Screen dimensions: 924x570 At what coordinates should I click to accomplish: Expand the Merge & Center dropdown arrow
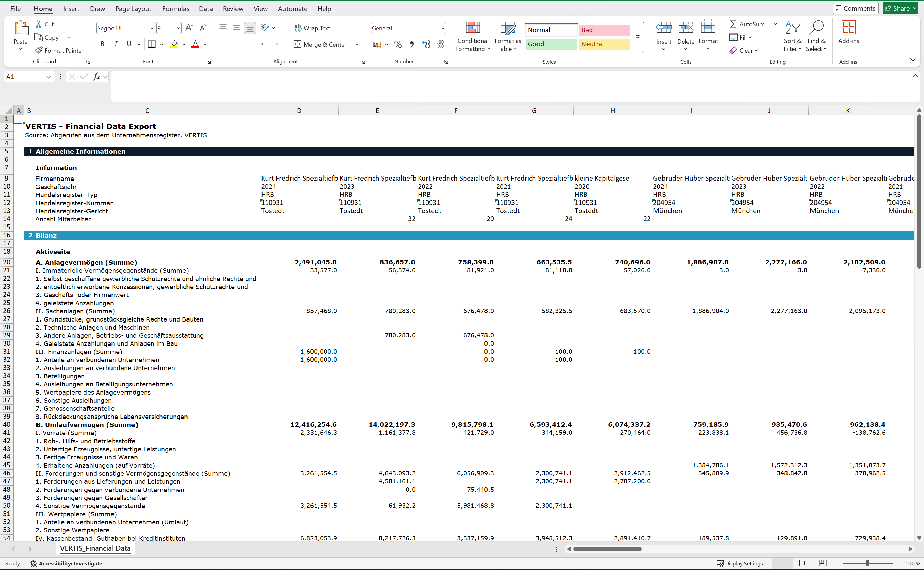coord(357,45)
